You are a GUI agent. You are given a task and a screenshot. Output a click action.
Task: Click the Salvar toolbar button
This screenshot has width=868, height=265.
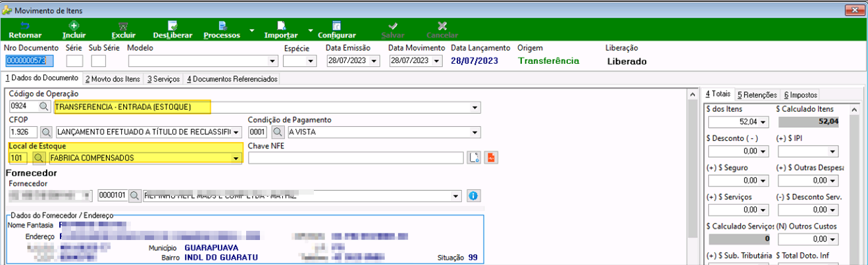(x=393, y=30)
